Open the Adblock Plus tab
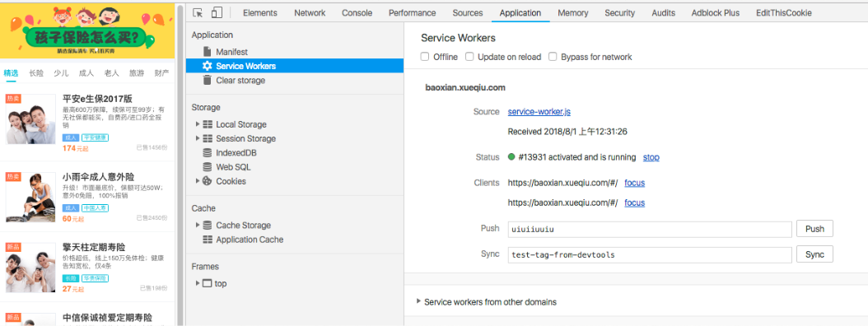The width and height of the screenshot is (868, 326). (x=715, y=12)
